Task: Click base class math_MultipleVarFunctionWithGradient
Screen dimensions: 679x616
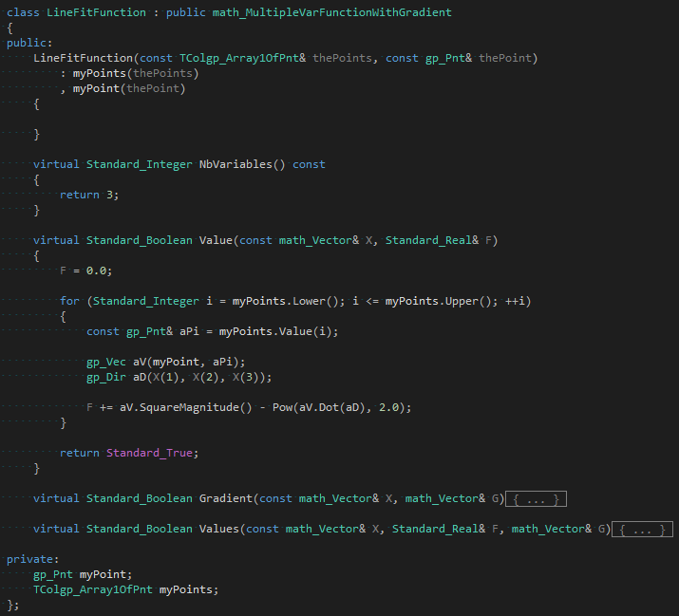Action: coord(332,12)
